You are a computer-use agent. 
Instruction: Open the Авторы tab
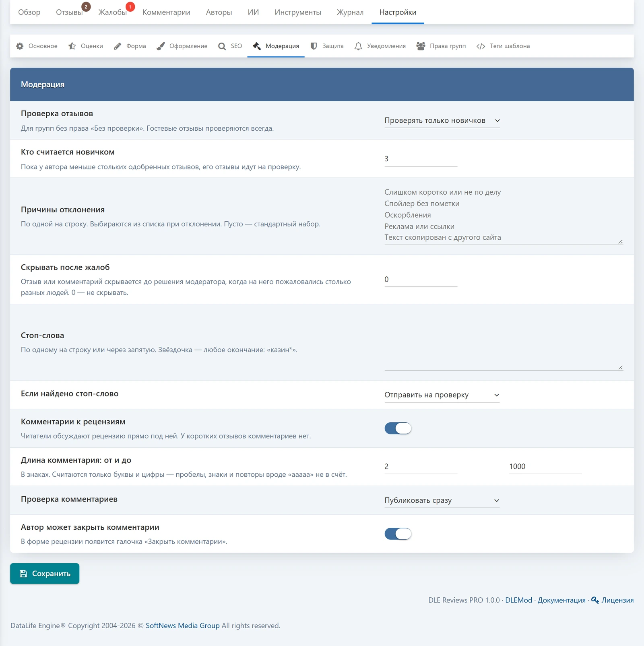coord(219,12)
